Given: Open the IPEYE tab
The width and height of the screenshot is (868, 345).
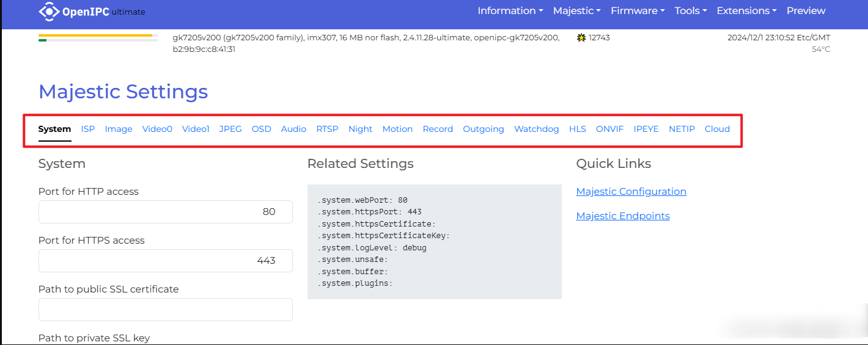Looking at the screenshot, I should [646, 129].
